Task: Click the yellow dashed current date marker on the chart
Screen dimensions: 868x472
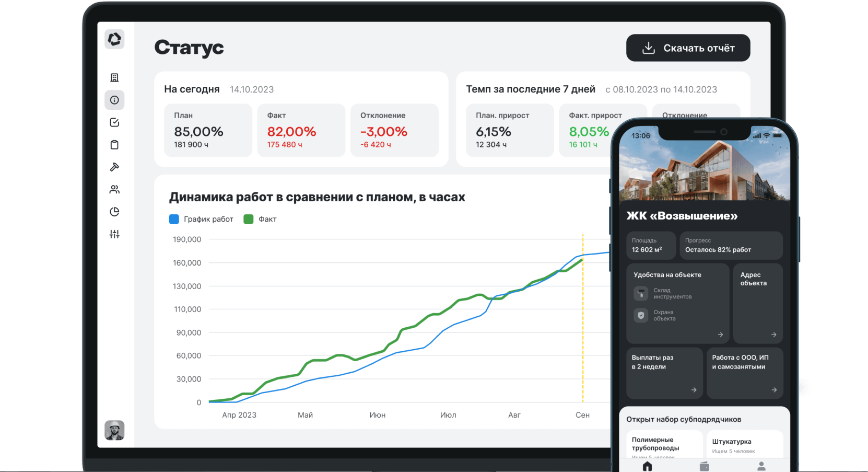Action: tap(583, 319)
